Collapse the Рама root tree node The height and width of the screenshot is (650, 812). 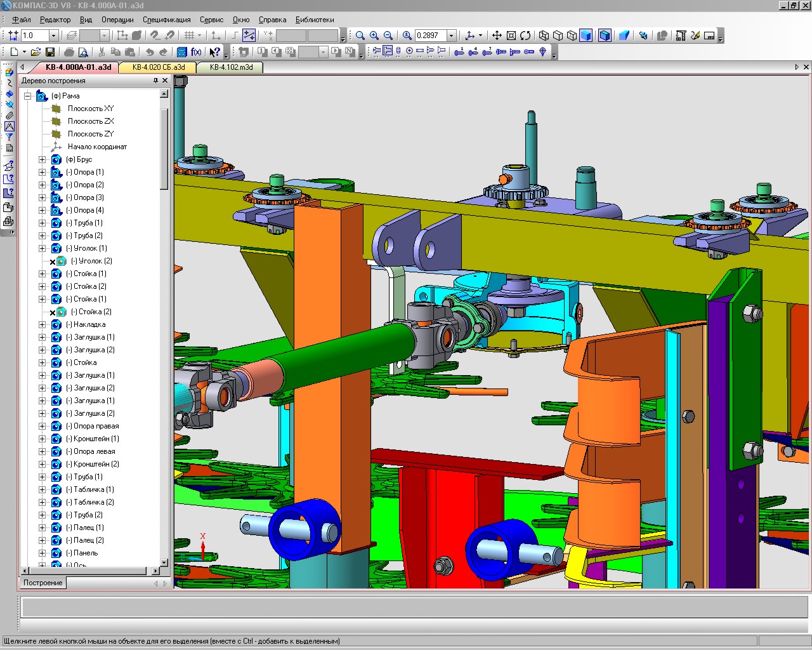coord(27,96)
